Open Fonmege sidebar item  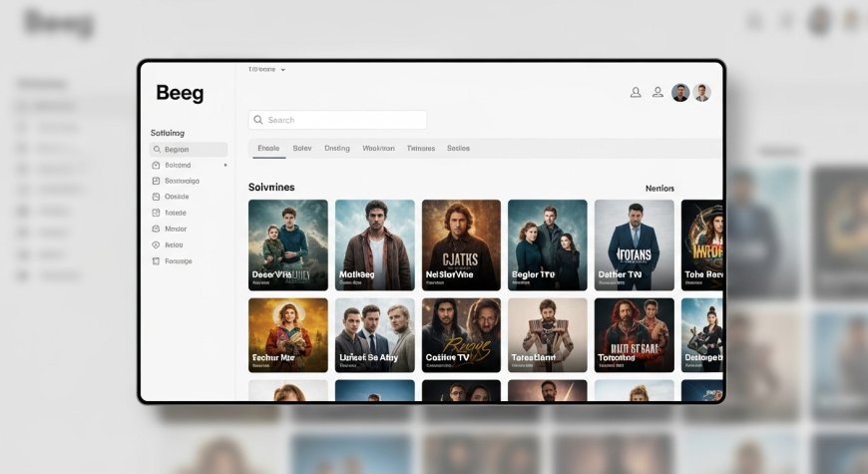179,260
